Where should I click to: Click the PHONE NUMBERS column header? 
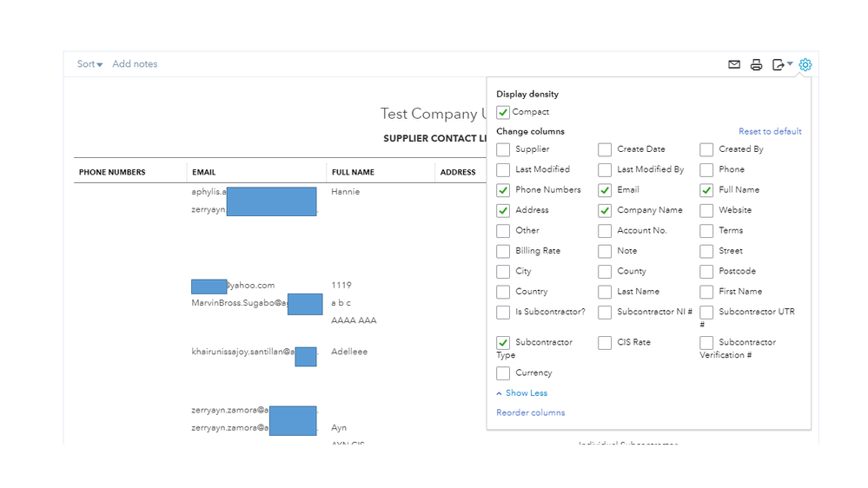tap(112, 172)
